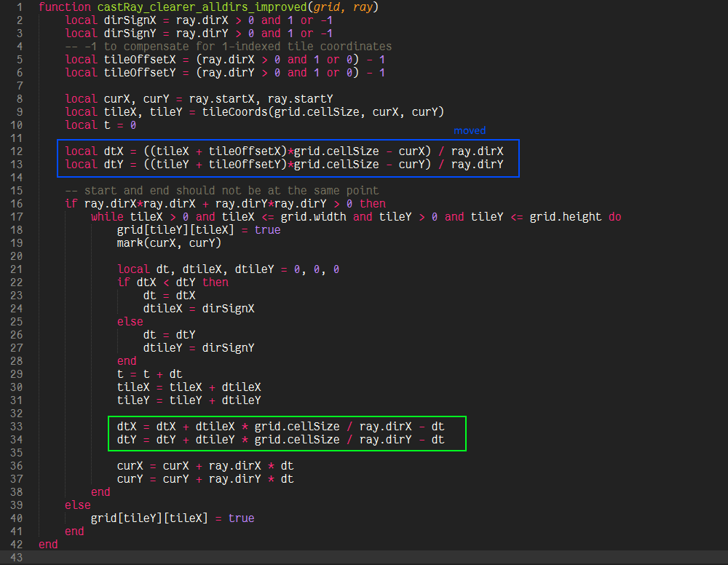Screen dimensions: 728x565
Task: Click line number 42 in the gutter
Action: (x=17, y=545)
